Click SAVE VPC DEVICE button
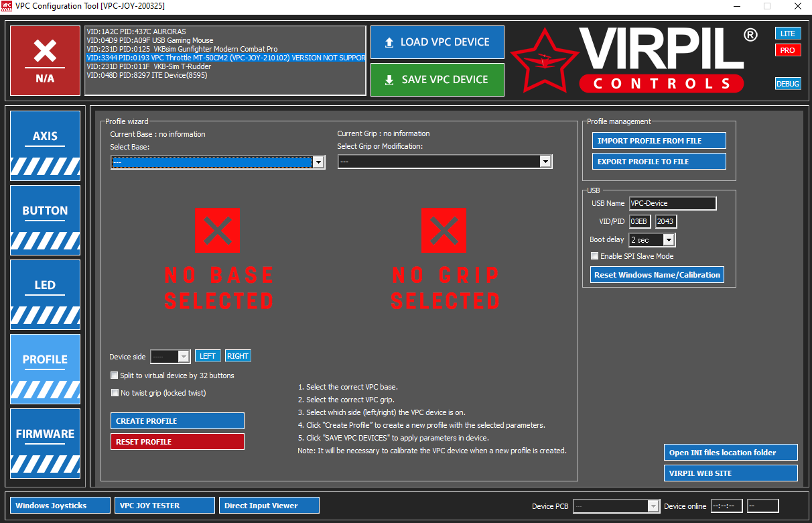Viewport: 812px width, 523px height. [x=437, y=80]
